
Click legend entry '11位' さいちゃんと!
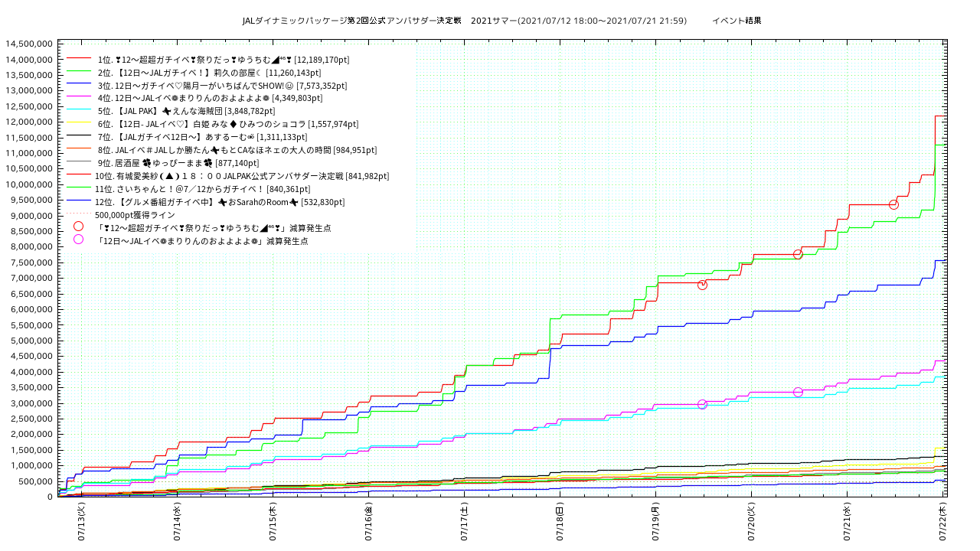click(203, 189)
